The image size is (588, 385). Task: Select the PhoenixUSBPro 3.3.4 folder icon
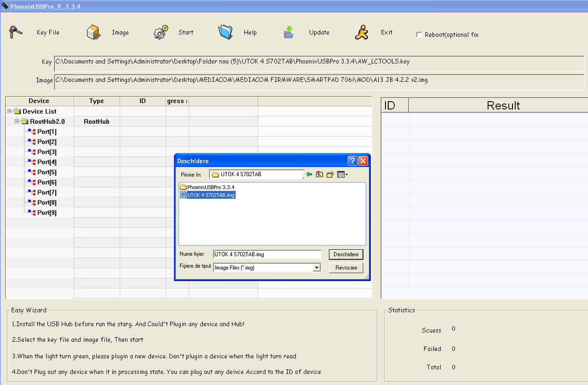[x=183, y=187]
